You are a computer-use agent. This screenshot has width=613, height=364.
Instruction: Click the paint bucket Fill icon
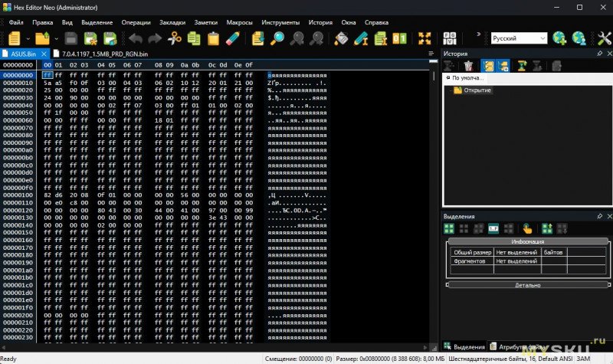[x=342, y=38]
